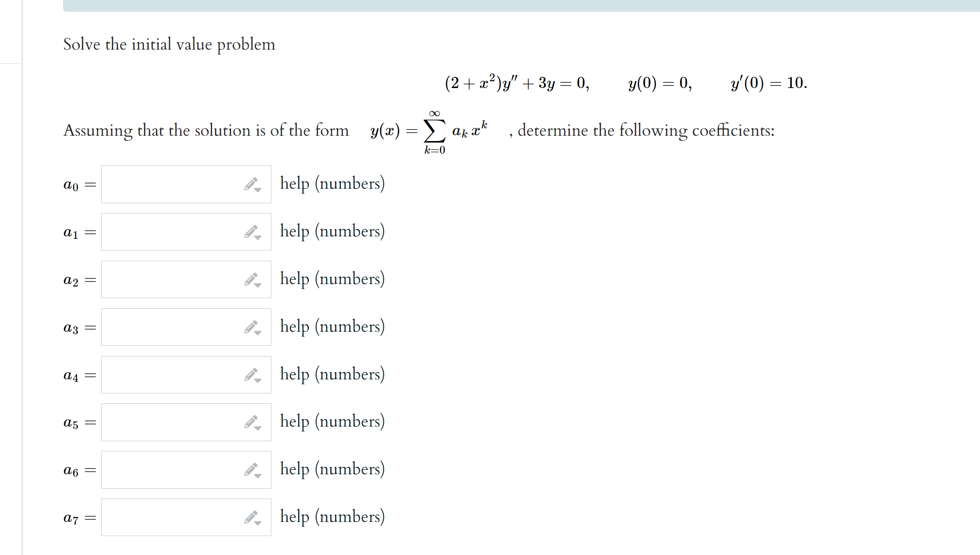Open the help (numbers) link for a0
This screenshot has width=980, height=555.
(x=332, y=184)
